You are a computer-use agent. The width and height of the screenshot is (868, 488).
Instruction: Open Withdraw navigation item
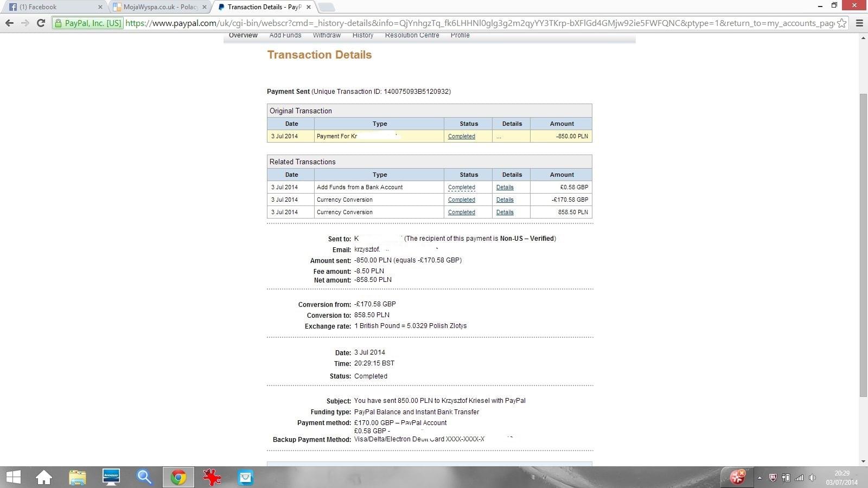pyautogui.click(x=327, y=35)
